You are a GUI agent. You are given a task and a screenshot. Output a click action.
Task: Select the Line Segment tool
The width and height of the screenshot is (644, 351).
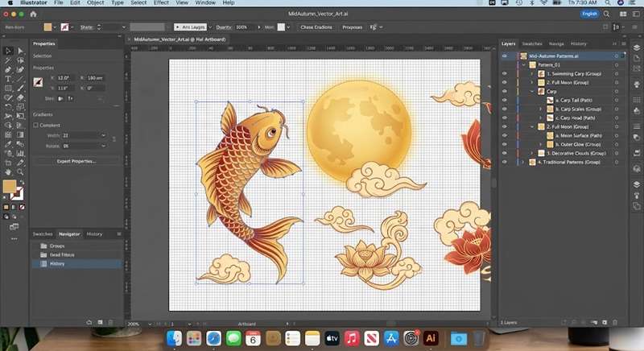[20, 79]
